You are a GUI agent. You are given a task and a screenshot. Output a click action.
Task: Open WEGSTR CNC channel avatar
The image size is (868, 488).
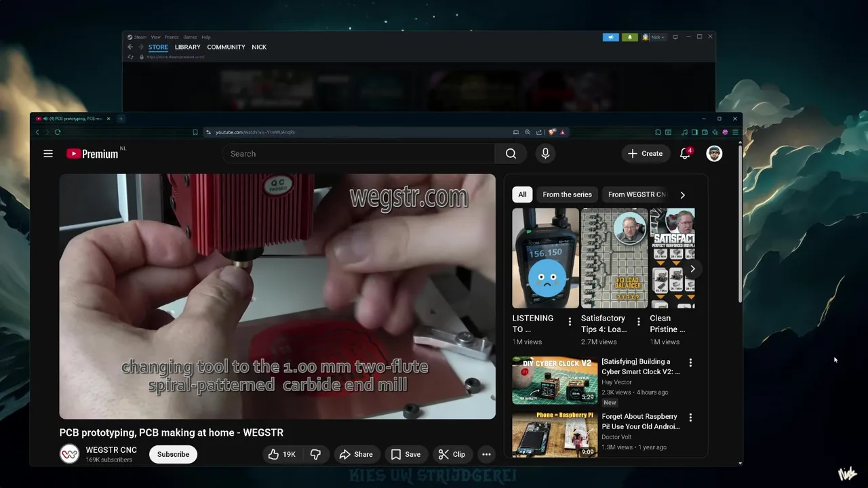(70, 454)
